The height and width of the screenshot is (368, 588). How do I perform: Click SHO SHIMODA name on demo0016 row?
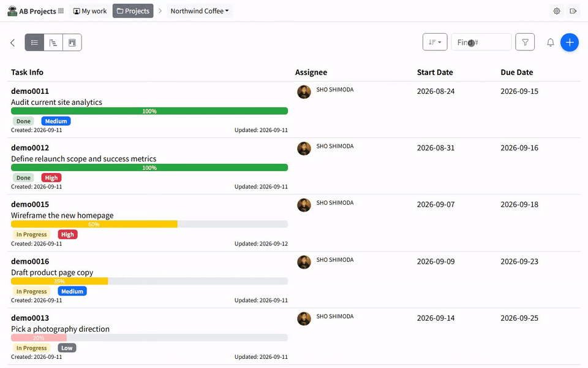[x=335, y=260]
